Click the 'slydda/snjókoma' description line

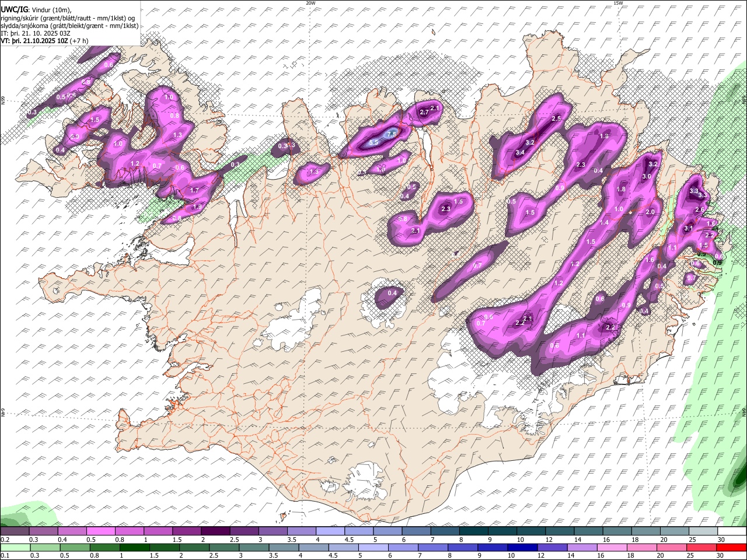click(x=70, y=26)
